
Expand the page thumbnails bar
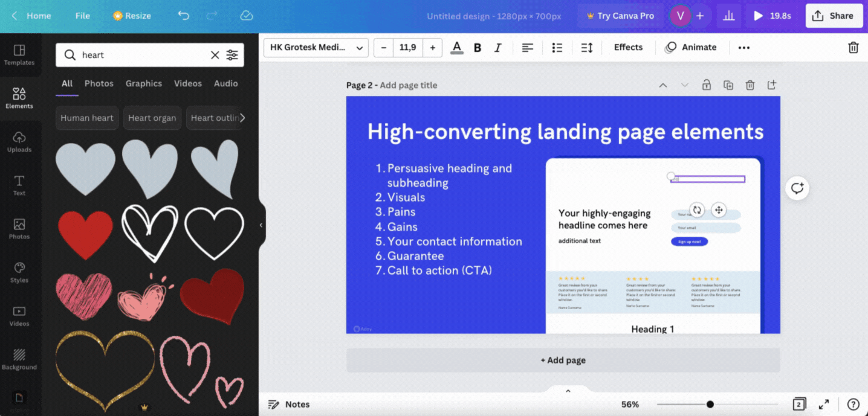pos(567,391)
